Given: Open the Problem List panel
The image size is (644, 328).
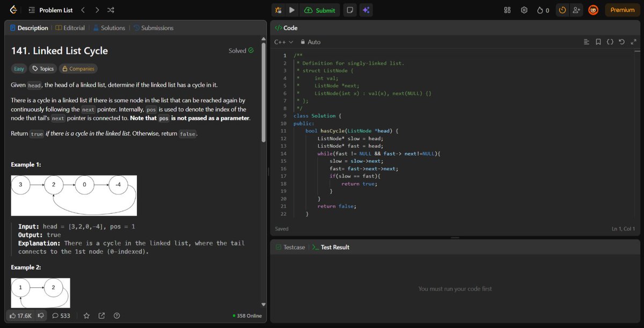Looking at the screenshot, I should pyautogui.click(x=50, y=10).
